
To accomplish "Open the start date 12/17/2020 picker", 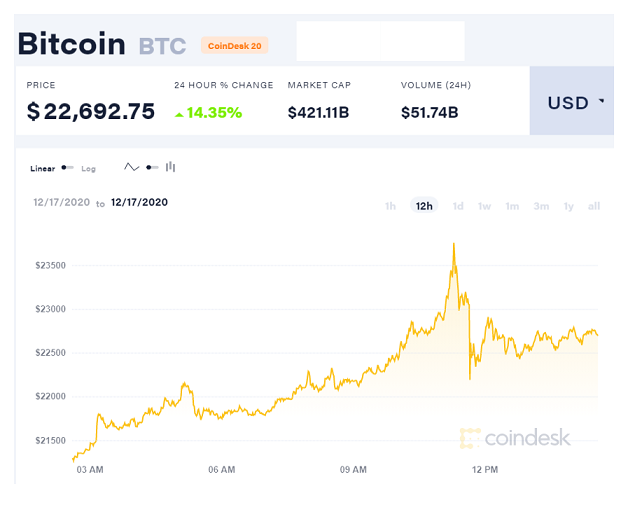I will 61,202.
